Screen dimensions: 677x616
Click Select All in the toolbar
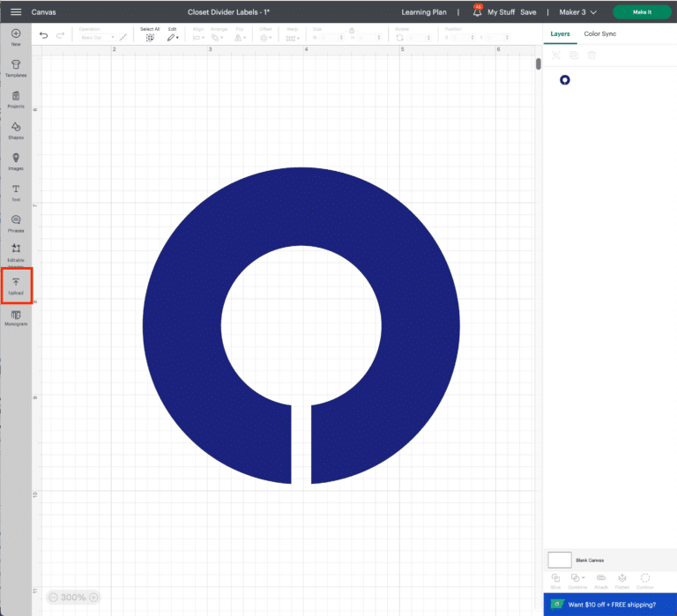(150, 34)
